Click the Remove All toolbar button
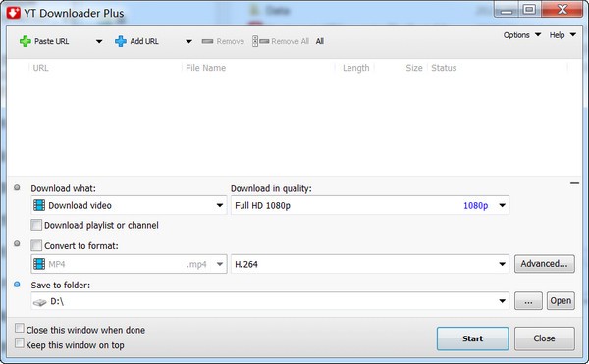Viewport: 589px width, 364px height. pos(280,41)
